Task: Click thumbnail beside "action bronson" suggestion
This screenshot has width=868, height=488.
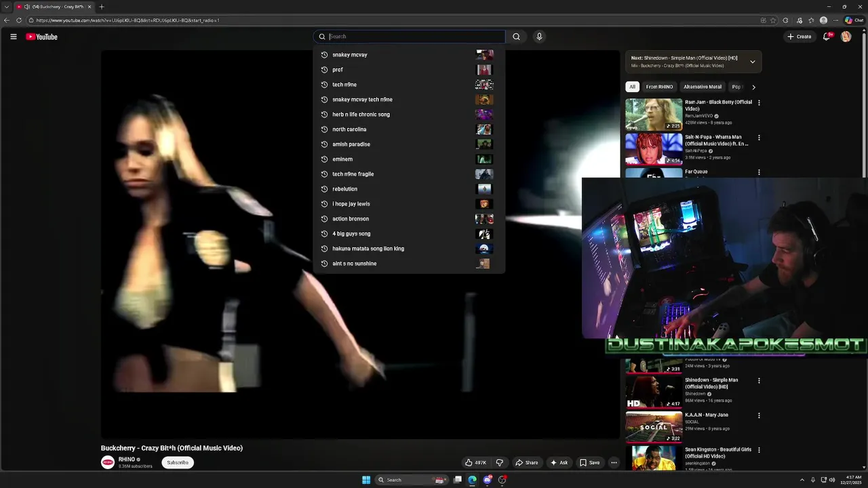Action: pyautogui.click(x=484, y=219)
